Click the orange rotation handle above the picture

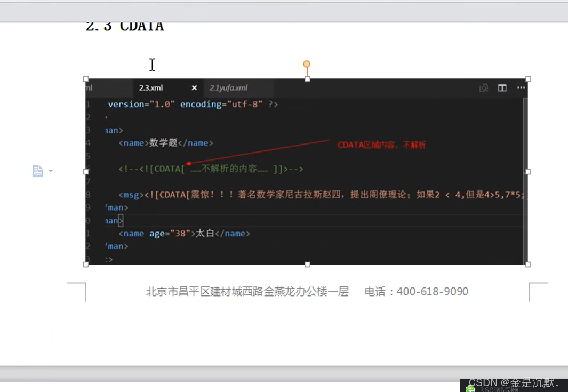(307, 64)
